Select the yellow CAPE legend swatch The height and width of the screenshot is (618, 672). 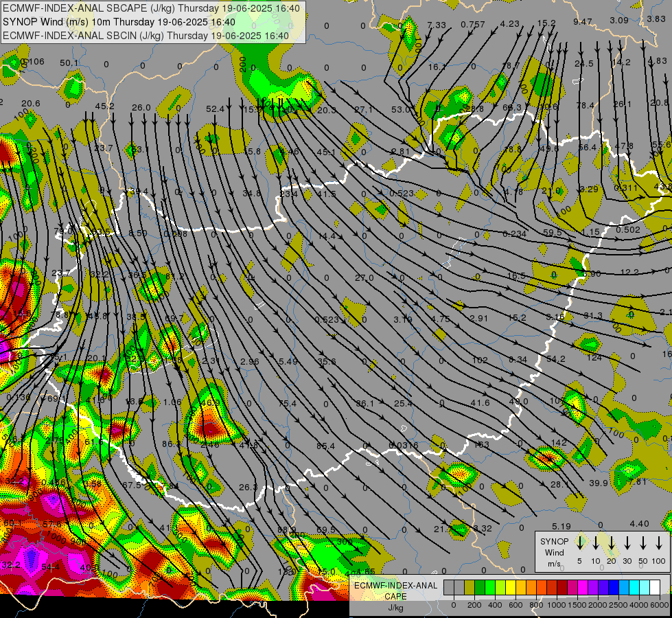[x=511, y=588]
